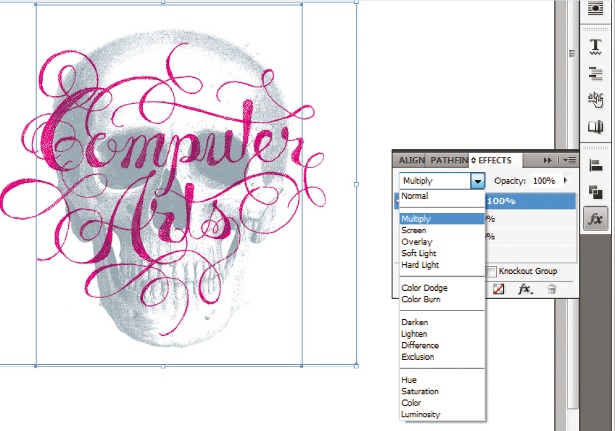The width and height of the screenshot is (615, 431).
Task: Click the right-middle selection handle of frame
Action: point(356,184)
